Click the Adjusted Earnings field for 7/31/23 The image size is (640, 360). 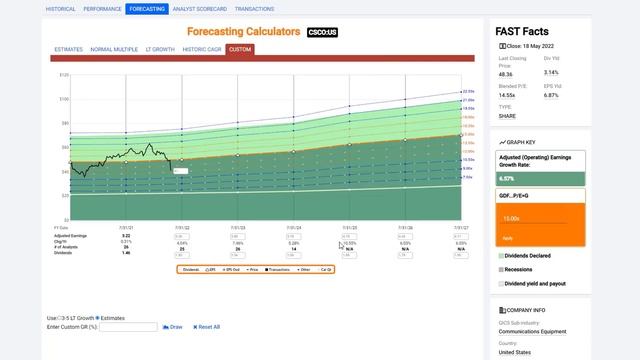(238, 236)
